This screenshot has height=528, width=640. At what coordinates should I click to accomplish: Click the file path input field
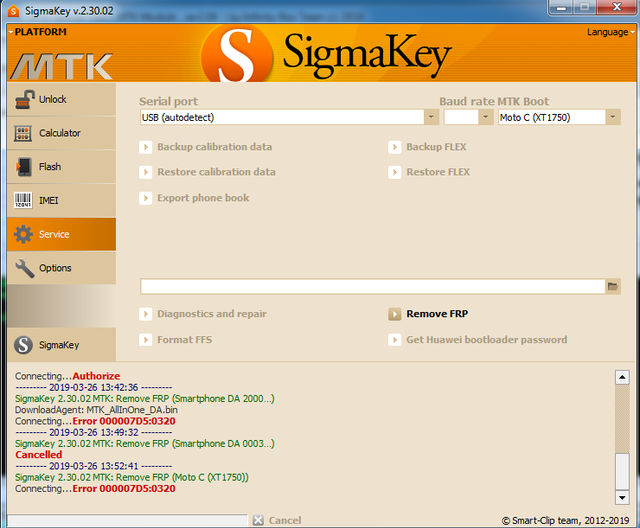pos(372,286)
